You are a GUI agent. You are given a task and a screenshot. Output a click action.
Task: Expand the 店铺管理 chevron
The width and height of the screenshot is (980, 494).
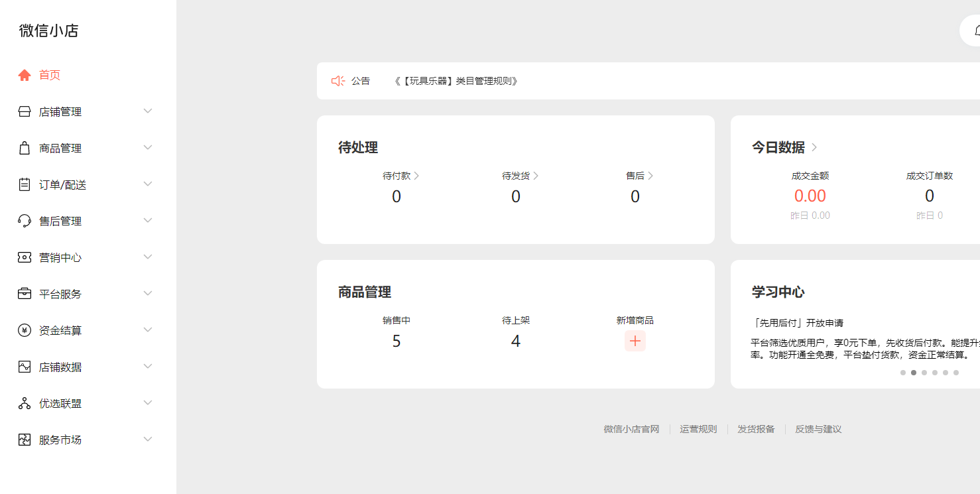click(148, 111)
